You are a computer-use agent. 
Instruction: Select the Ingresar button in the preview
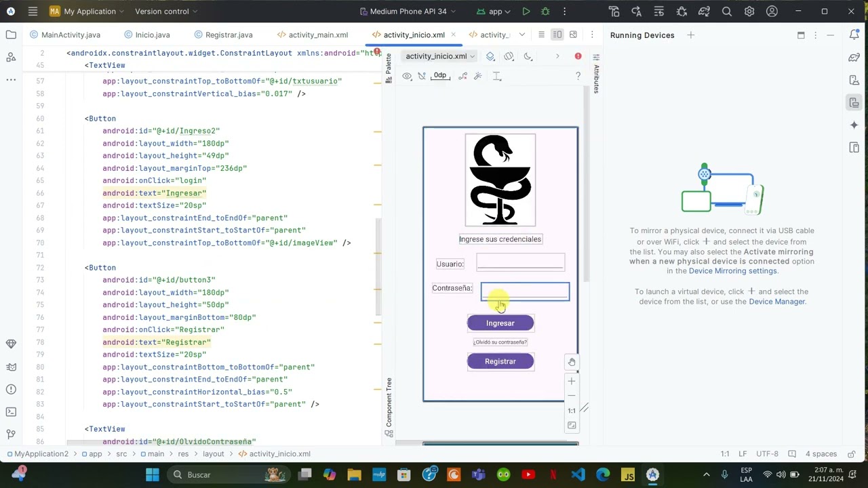pos(500,323)
